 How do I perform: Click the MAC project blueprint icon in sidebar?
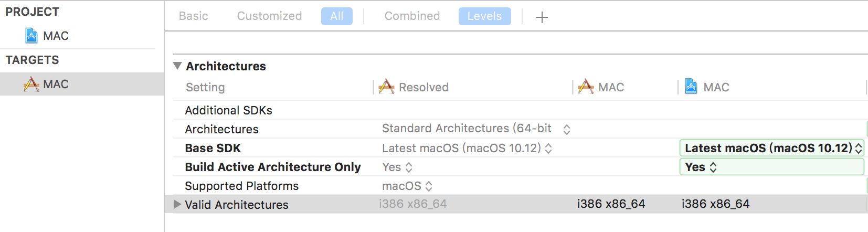31,36
